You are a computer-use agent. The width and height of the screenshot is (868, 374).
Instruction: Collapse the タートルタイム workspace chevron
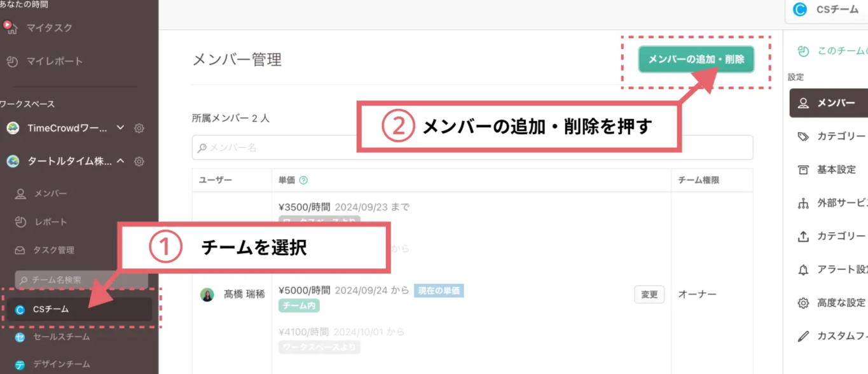point(121,162)
